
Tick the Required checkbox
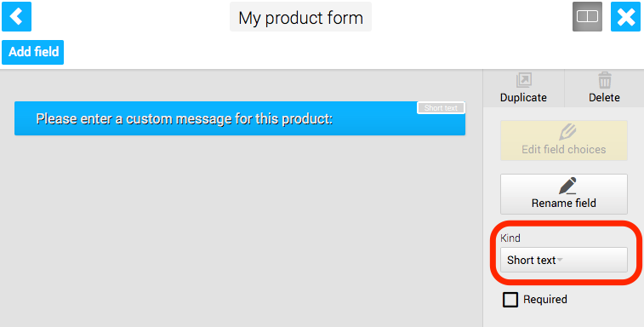pos(510,300)
